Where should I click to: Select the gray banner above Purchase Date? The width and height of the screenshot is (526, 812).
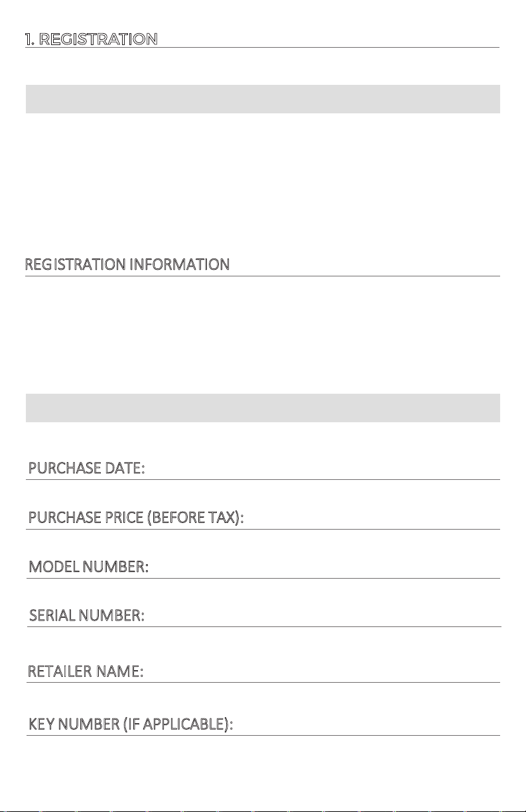(x=263, y=408)
